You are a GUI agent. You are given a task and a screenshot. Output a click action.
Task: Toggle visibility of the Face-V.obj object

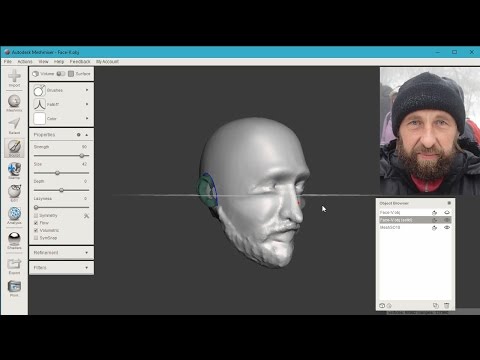click(x=447, y=212)
